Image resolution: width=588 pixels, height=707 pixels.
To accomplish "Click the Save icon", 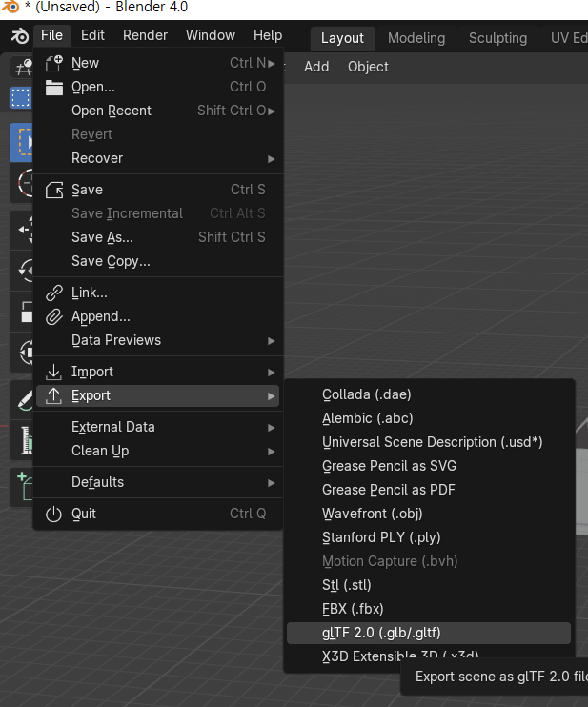I will 54,191.
